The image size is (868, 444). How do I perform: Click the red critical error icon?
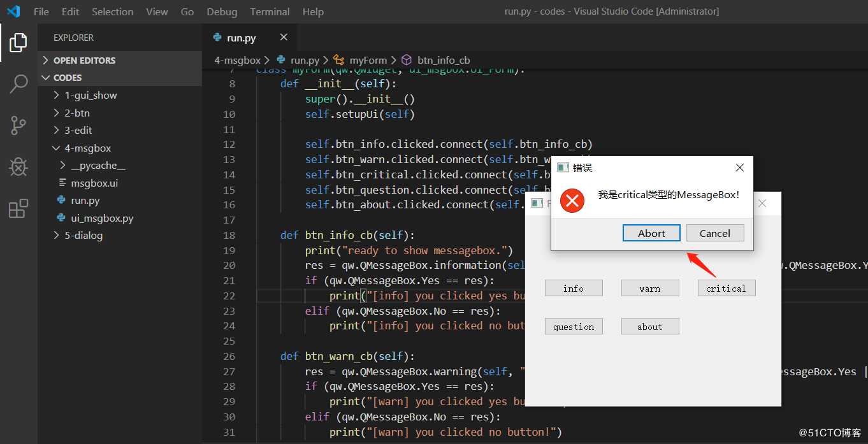tap(572, 201)
